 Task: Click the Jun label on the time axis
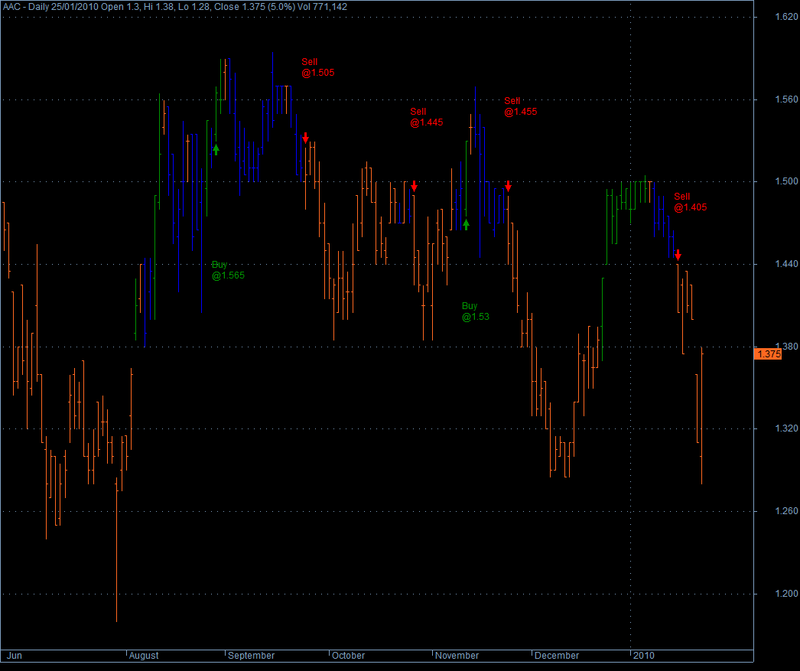coord(14,655)
